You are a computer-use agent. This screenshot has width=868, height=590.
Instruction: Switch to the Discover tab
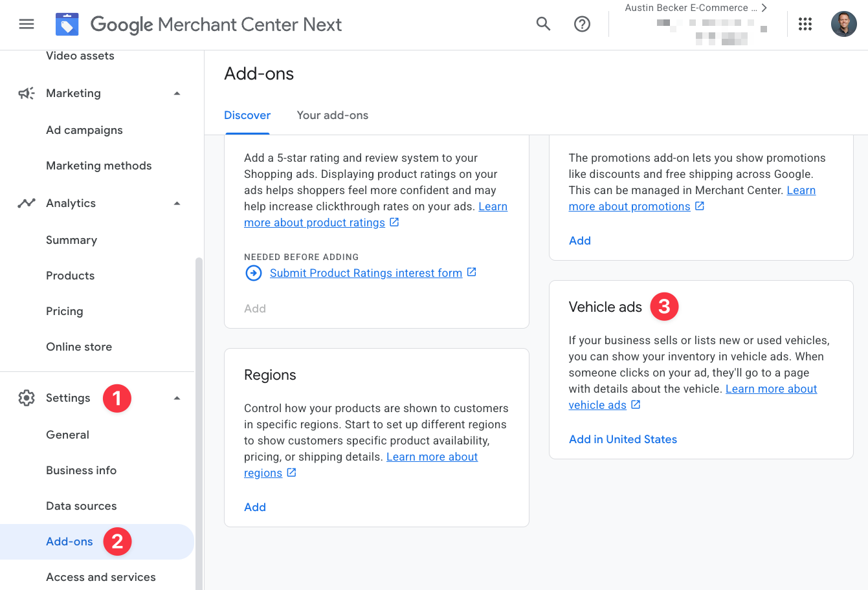click(247, 115)
